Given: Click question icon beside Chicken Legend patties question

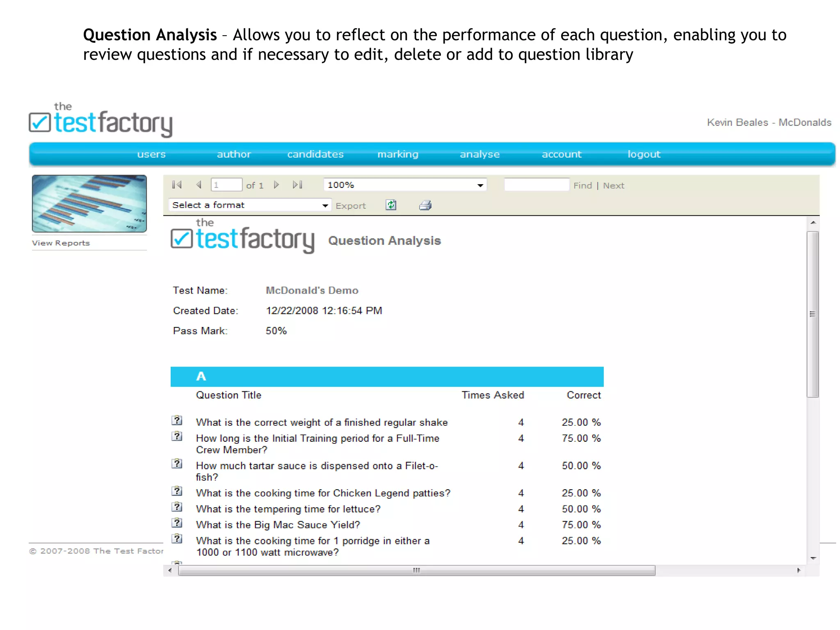Looking at the screenshot, I should (177, 491).
